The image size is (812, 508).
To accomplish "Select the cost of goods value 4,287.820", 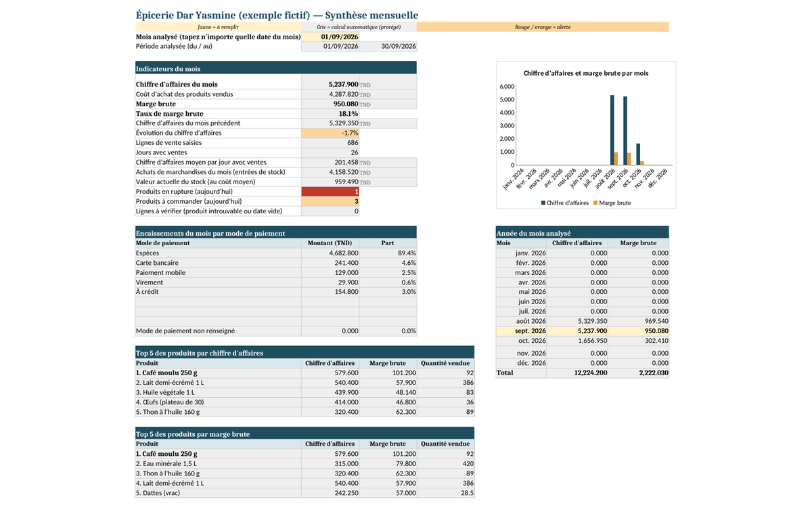I will coord(330,94).
